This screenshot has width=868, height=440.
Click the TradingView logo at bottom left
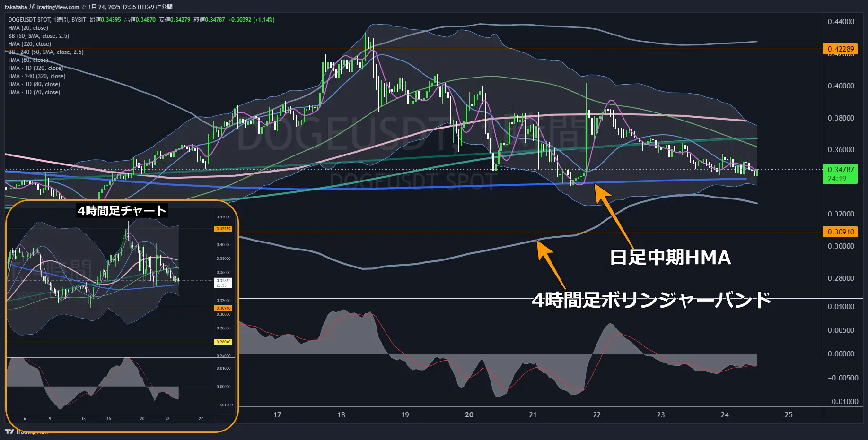(26, 431)
